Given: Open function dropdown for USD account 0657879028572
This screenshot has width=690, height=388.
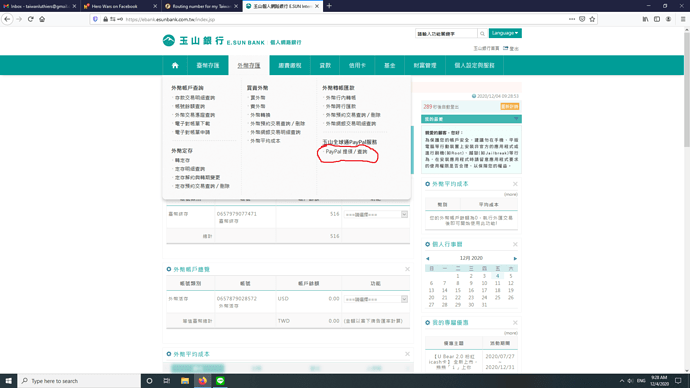Looking at the screenshot, I should pyautogui.click(x=376, y=299).
